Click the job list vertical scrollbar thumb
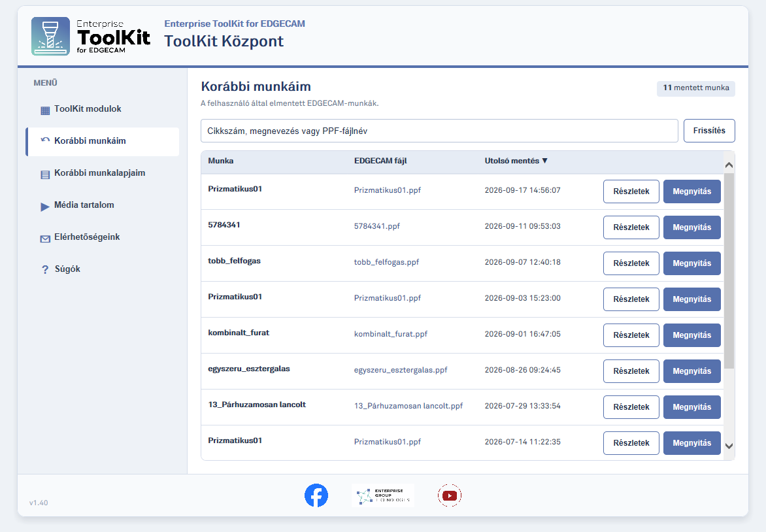Viewport: 766px width, 532px height. [729, 270]
